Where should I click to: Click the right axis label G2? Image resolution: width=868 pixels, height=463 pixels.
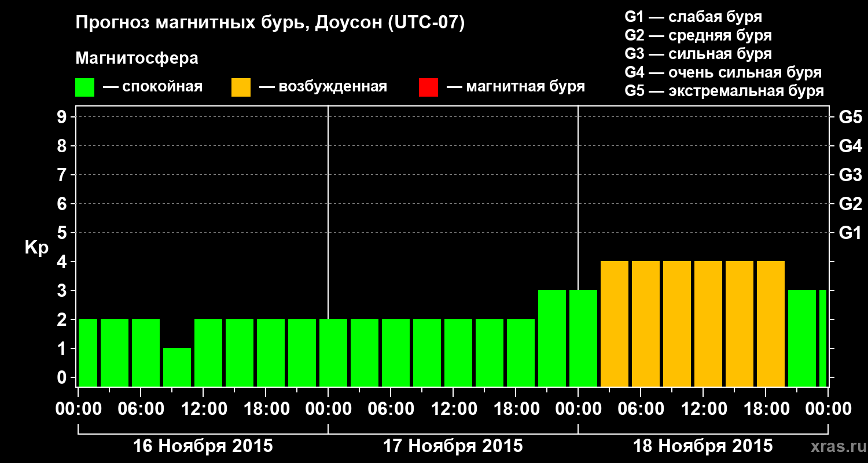850,204
